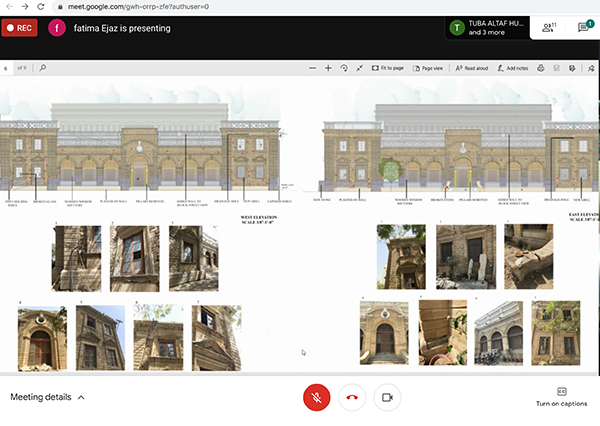End the call with red hang-up button

click(351, 397)
